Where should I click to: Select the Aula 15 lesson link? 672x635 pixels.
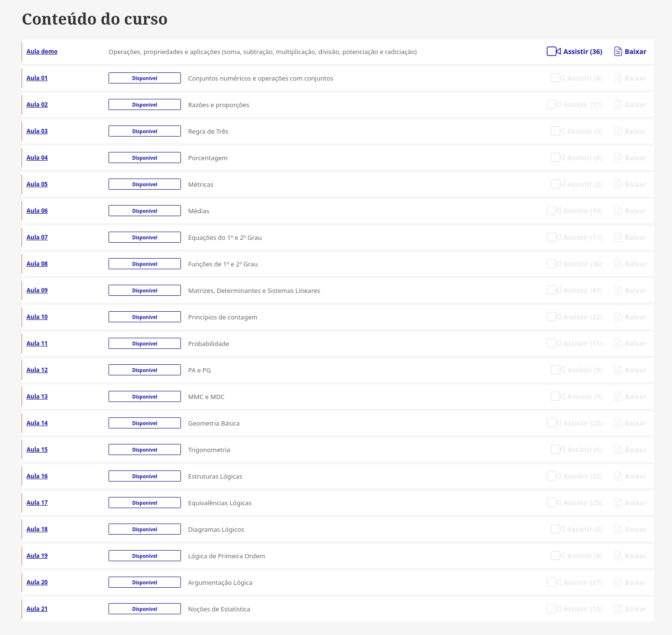(37, 450)
